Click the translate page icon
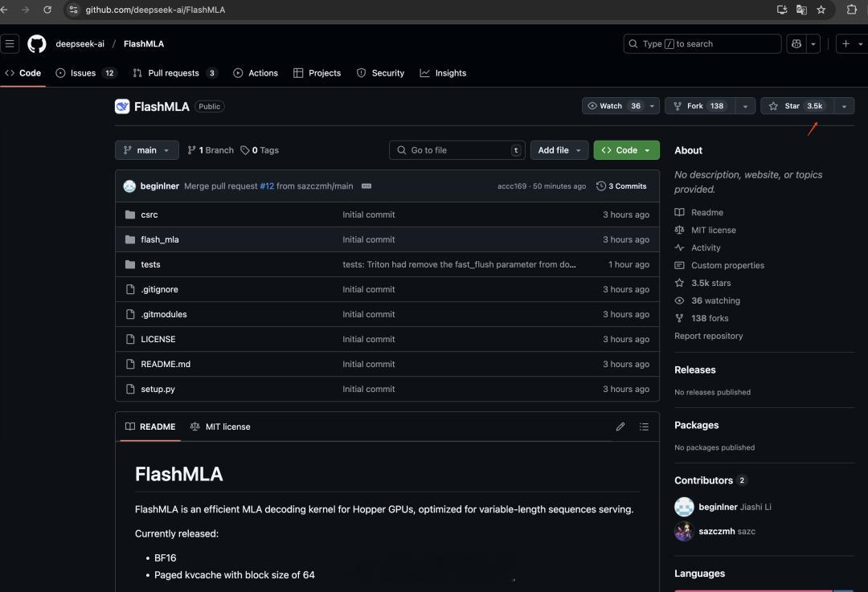The height and width of the screenshot is (592, 868). pyautogui.click(x=801, y=10)
